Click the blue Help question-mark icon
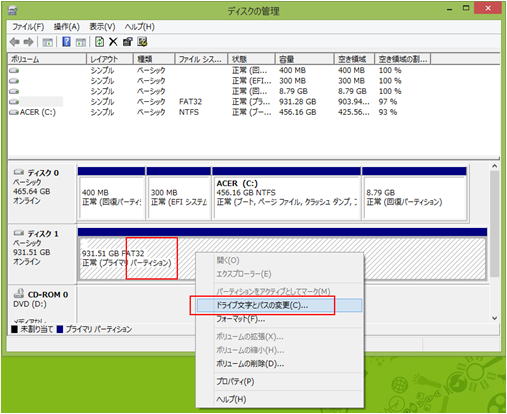This screenshot has height=414, width=507. point(66,42)
